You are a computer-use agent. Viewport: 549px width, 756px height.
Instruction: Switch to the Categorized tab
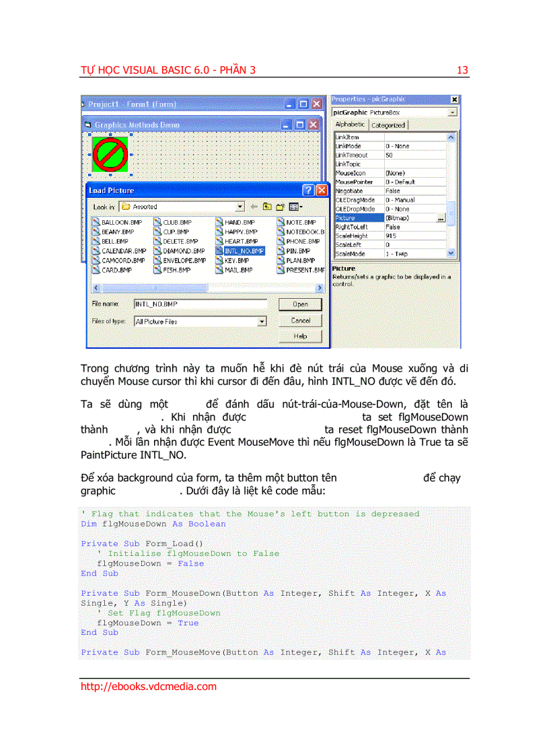tap(388, 125)
